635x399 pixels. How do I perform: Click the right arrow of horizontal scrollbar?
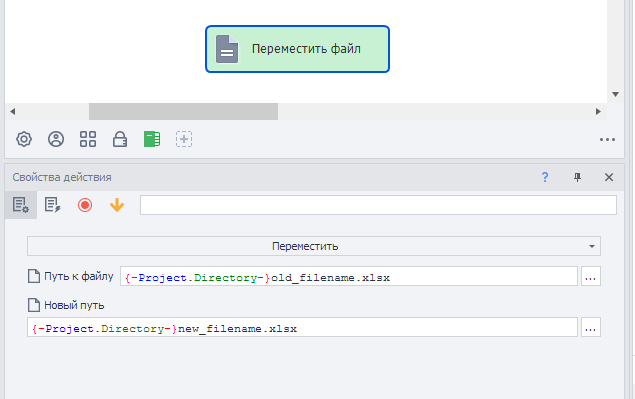[x=598, y=111]
